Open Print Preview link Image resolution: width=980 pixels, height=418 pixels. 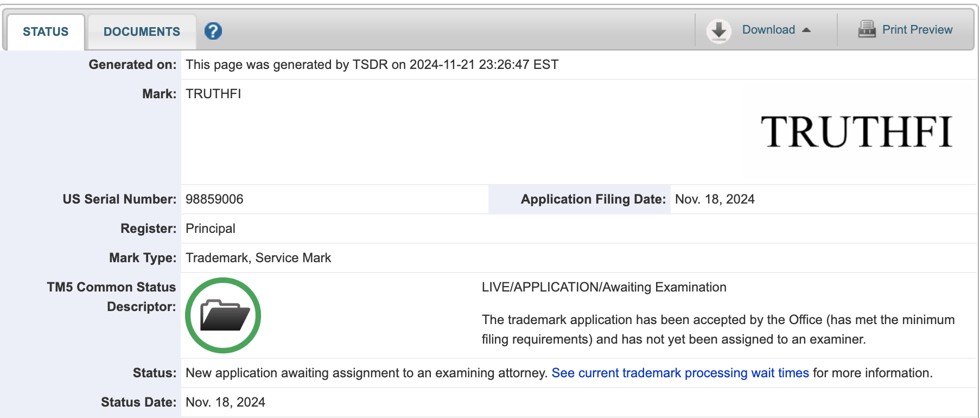917,30
